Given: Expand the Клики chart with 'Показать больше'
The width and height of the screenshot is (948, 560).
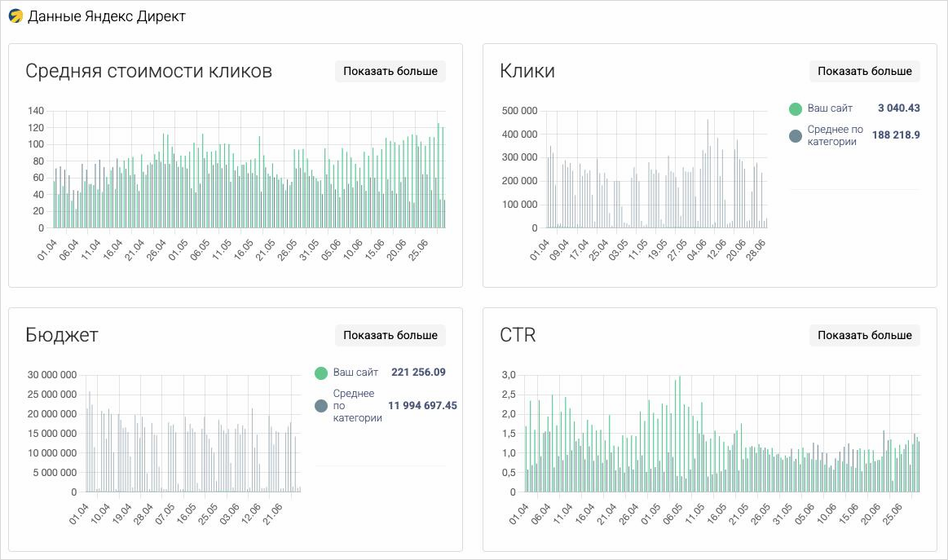Looking at the screenshot, I should (864, 71).
